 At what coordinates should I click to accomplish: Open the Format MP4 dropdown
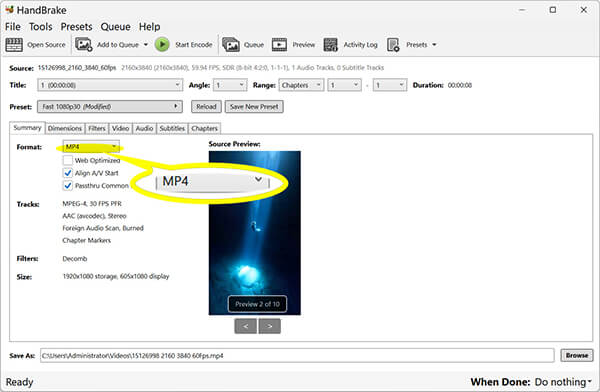click(x=91, y=147)
